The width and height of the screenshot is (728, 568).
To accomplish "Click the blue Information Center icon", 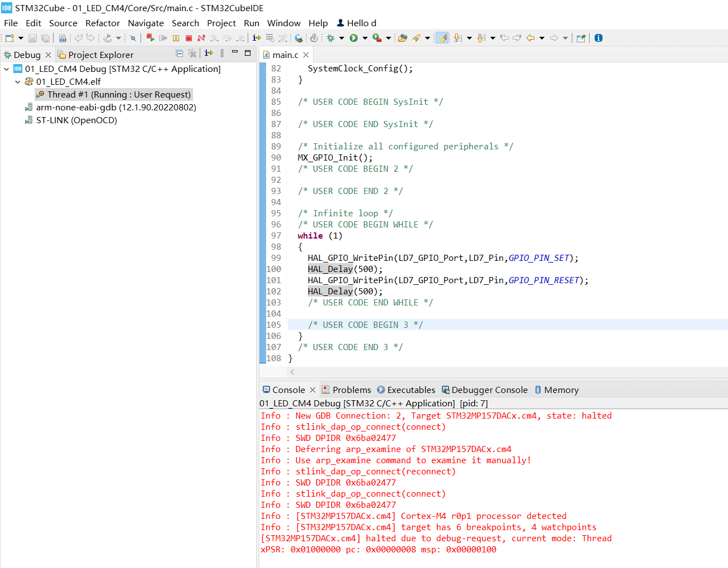I will tap(599, 38).
